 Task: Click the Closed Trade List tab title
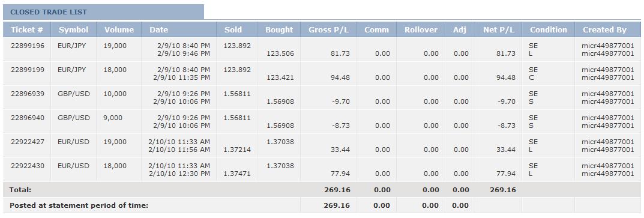pyautogui.click(x=49, y=12)
